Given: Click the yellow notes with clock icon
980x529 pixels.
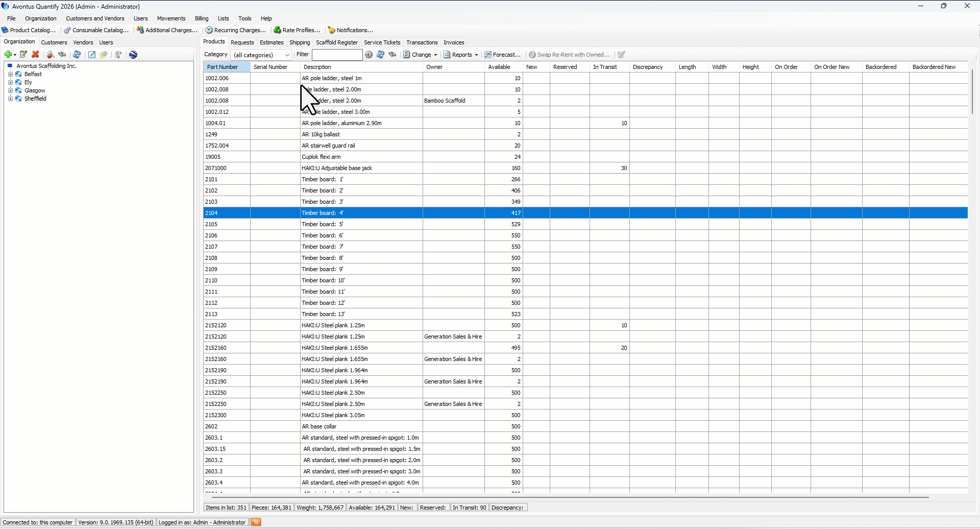Looking at the screenshot, I should [x=104, y=55].
